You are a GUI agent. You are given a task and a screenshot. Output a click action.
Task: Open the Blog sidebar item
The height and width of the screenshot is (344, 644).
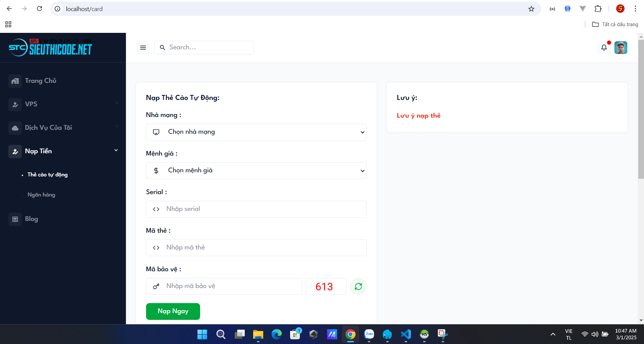pyautogui.click(x=31, y=219)
